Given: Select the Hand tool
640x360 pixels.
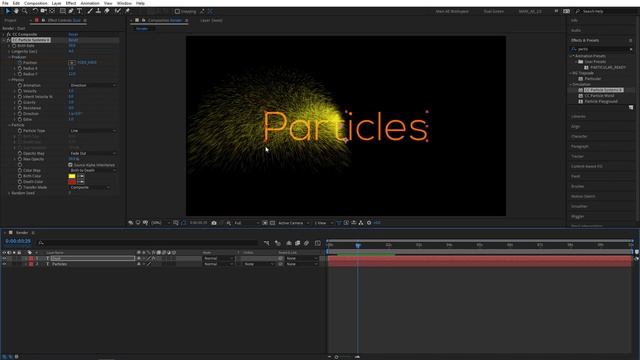Looking at the screenshot, I should coord(16,11).
